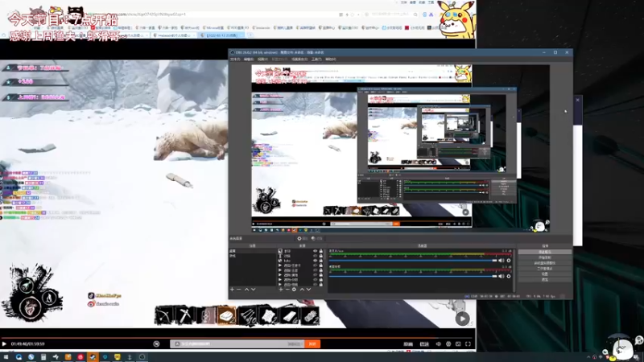Open the Edit menu in OBS

pyautogui.click(x=249, y=59)
